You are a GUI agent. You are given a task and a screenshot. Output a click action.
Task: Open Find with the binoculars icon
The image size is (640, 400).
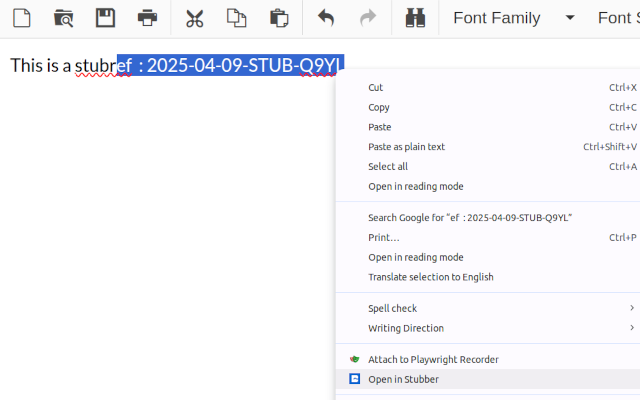tap(415, 18)
